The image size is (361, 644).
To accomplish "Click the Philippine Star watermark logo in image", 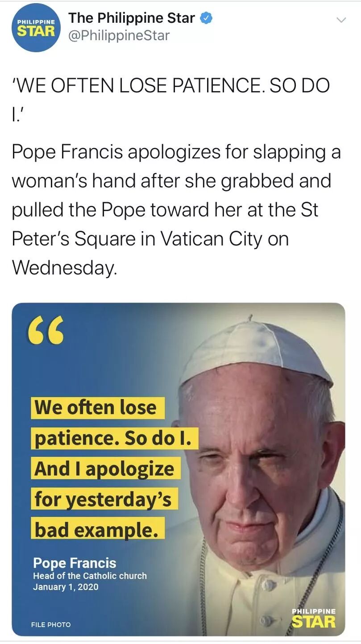I will click(x=313, y=618).
